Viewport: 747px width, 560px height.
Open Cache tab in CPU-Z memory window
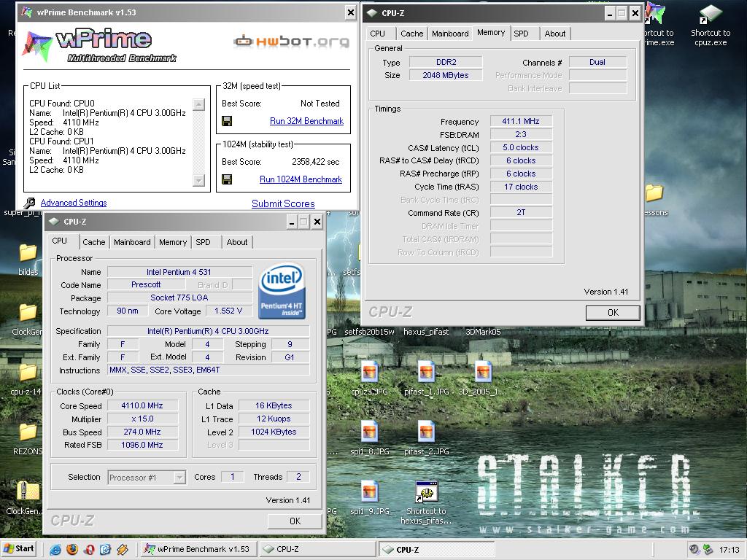[x=411, y=34]
